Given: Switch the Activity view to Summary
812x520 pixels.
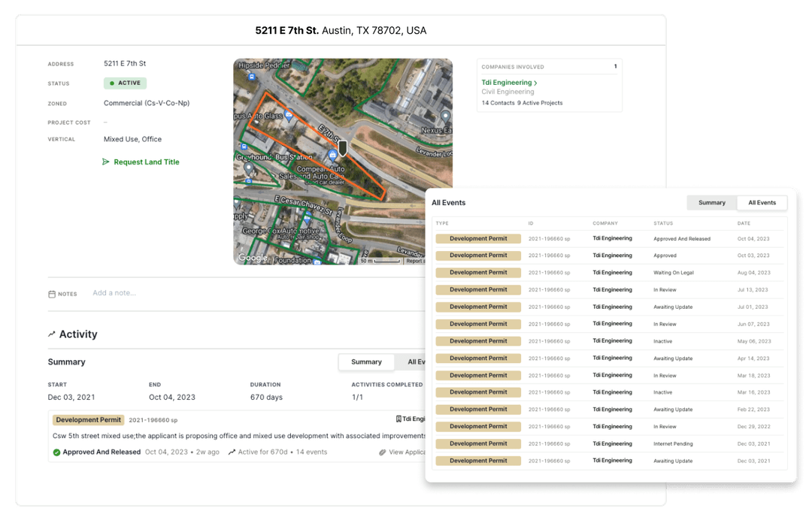Looking at the screenshot, I should click(366, 361).
